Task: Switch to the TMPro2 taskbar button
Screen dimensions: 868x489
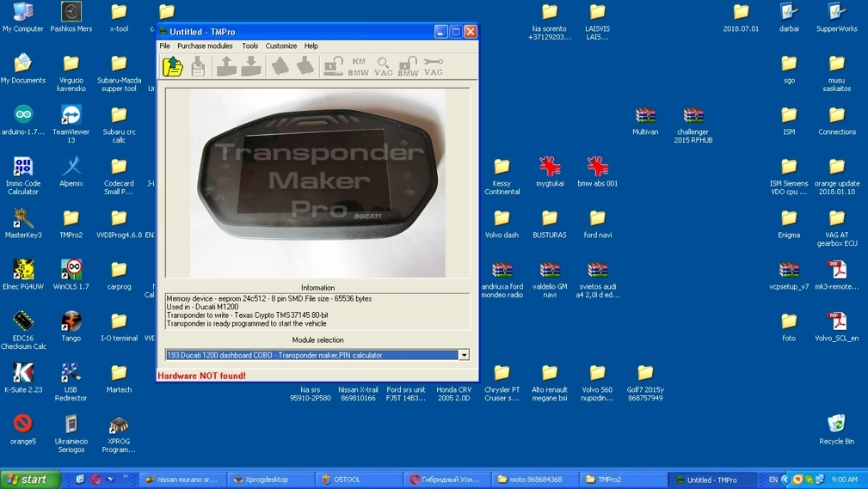Action: click(x=621, y=480)
